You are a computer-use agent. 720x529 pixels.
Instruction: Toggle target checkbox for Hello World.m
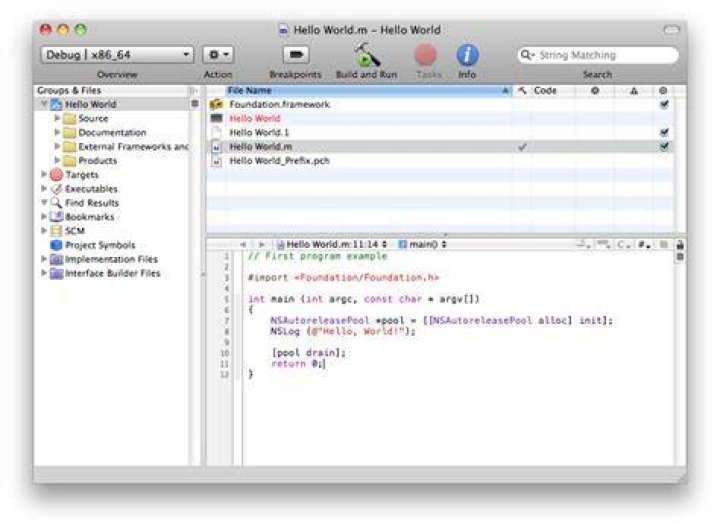(664, 146)
